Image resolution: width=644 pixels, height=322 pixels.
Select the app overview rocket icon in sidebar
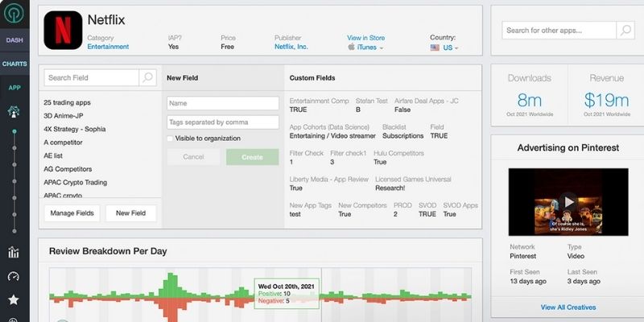(14, 112)
